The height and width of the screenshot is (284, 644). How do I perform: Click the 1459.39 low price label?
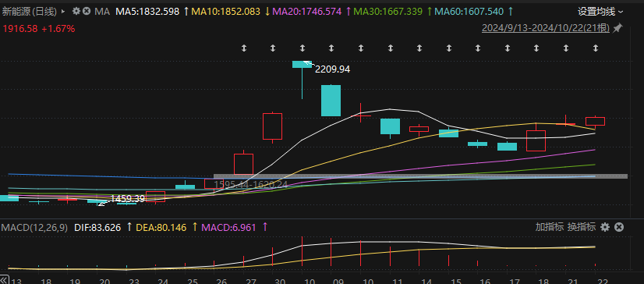pos(127,199)
